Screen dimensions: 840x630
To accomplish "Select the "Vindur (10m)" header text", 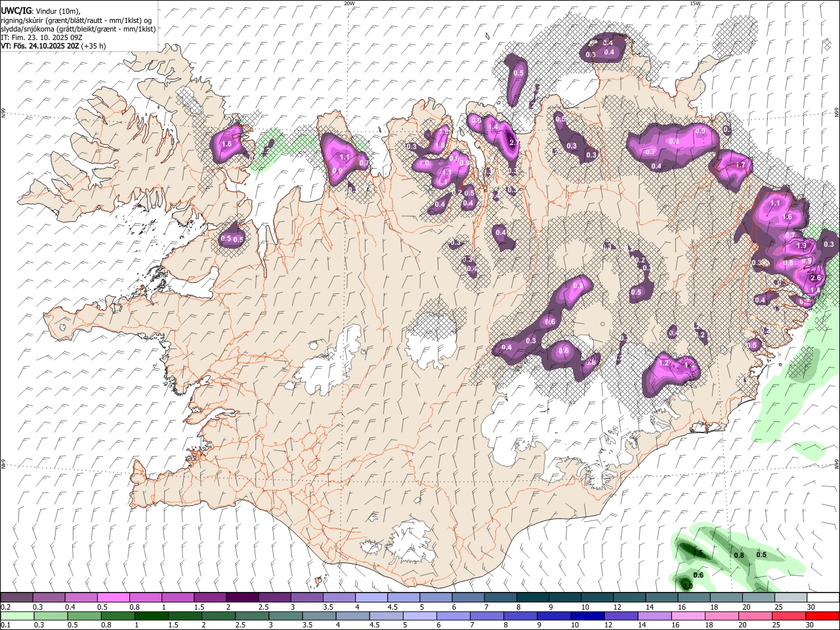I will click(x=58, y=11).
